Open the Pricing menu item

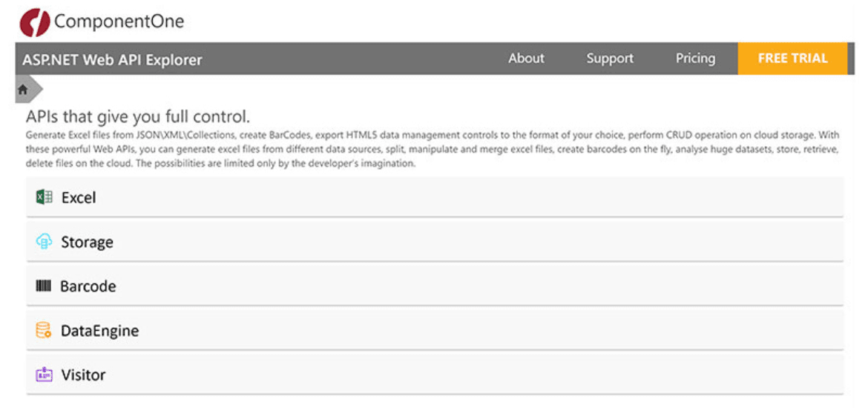click(x=695, y=59)
